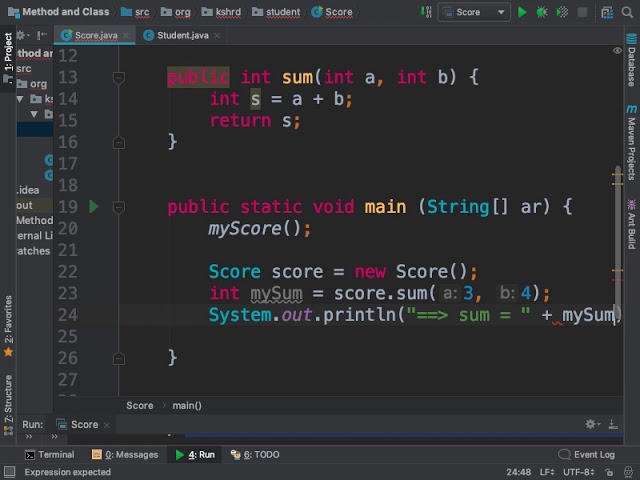Click the editor vertical scrollbar thumb
This screenshot has width=640, height=480.
coord(618,242)
